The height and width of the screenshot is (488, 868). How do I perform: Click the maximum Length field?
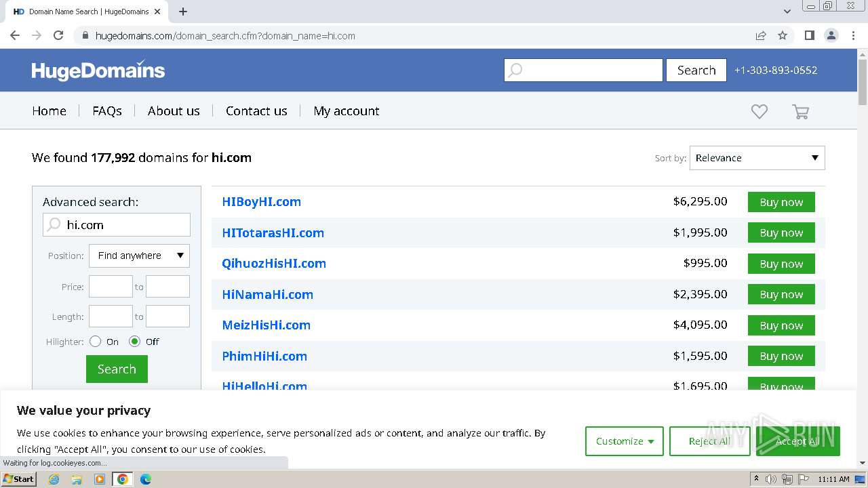pos(167,317)
